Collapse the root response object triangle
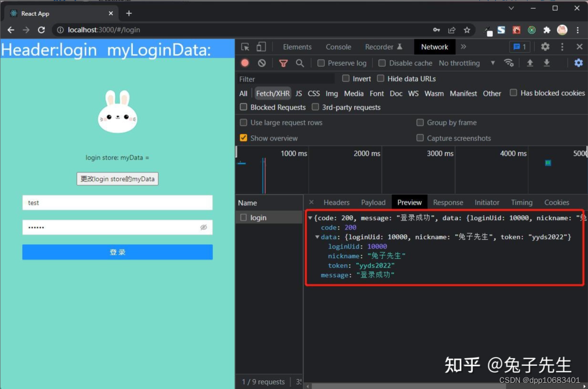Screen dimensions: 588x389 click(310, 218)
